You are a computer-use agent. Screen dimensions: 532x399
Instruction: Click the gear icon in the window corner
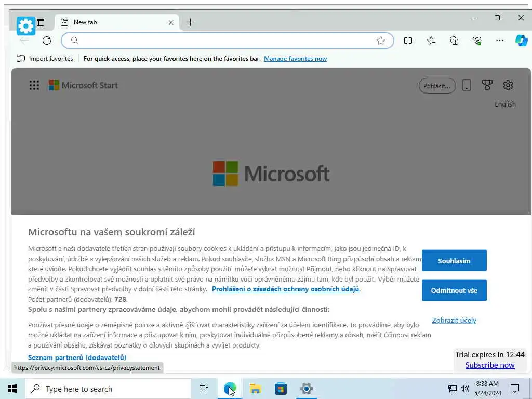click(26, 26)
